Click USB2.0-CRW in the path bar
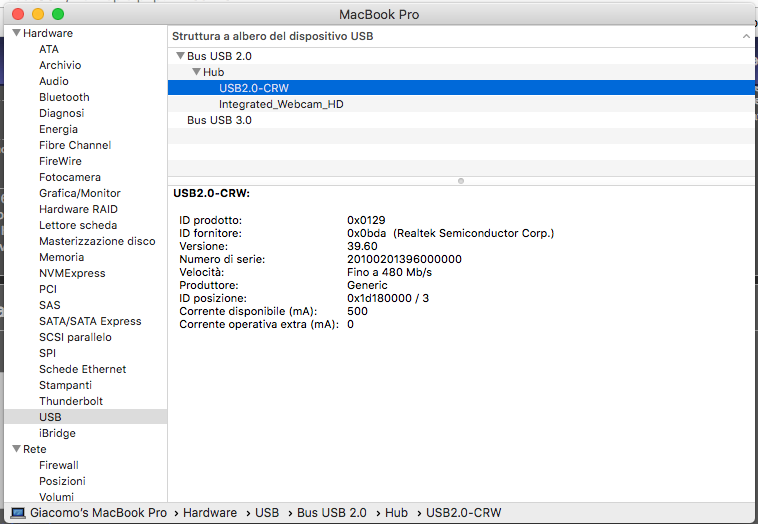 click(464, 513)
